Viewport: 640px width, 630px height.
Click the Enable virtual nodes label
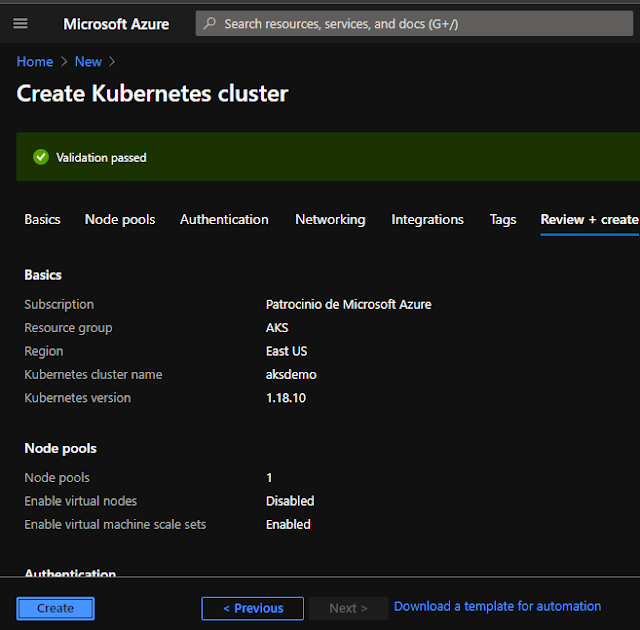[80, 501]
